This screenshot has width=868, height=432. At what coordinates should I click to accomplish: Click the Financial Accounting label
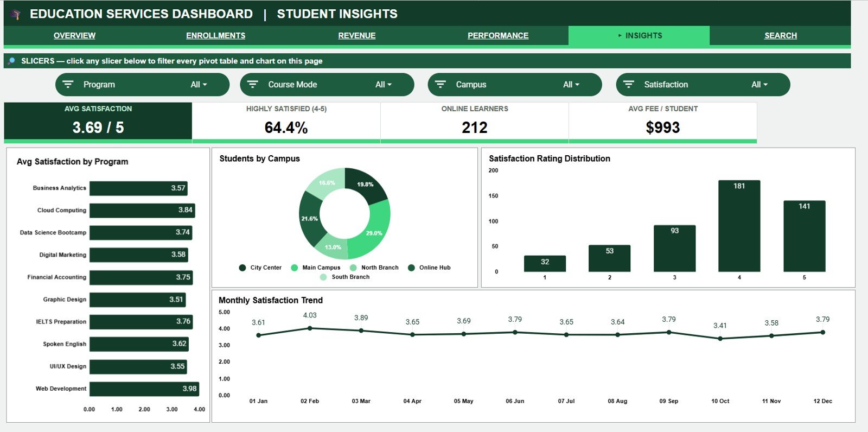point(57,277)
